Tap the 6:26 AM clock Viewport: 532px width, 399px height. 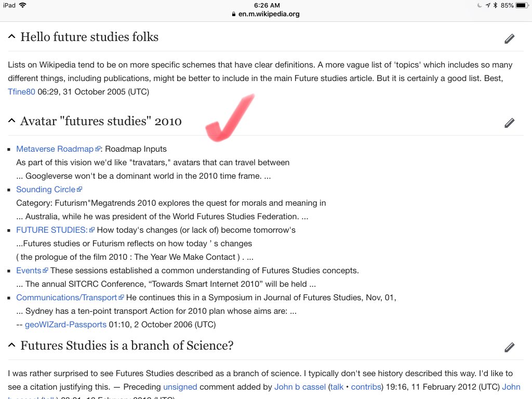point(267,5)
